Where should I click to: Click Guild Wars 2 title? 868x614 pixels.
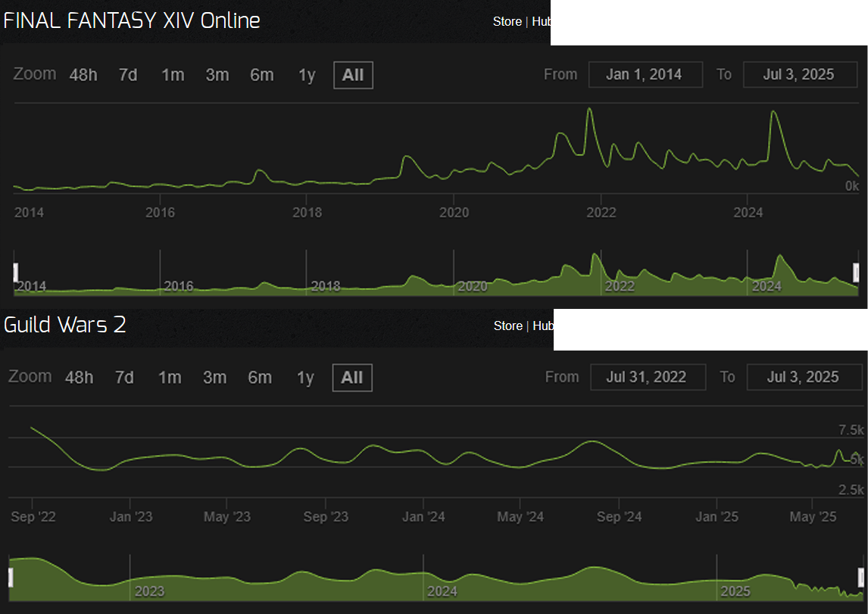point(65,325)
